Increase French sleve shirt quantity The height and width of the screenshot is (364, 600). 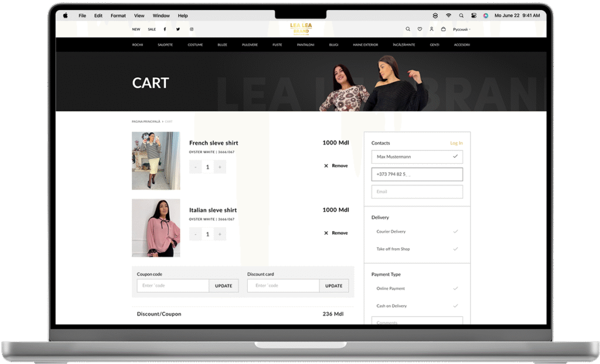[x=220, y=167]
